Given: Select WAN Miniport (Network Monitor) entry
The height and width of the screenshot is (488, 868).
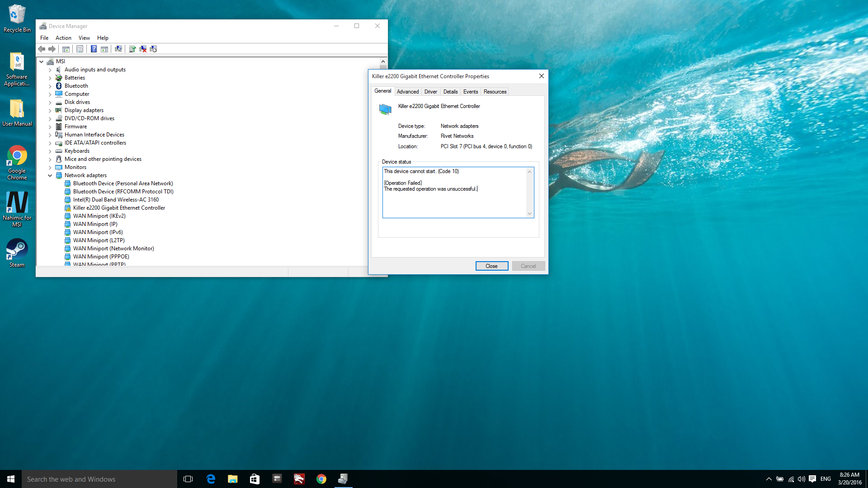Looking at the screenshot, I should pos(113,249).
